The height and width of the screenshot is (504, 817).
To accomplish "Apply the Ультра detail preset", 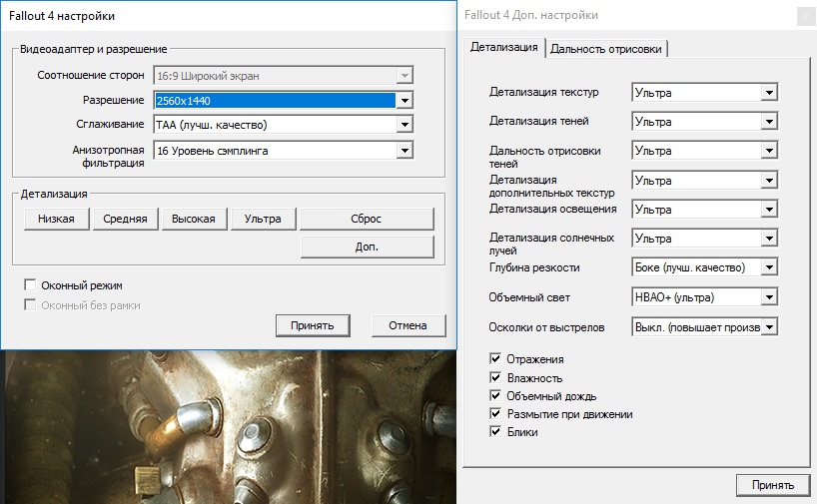I will 263,219.
